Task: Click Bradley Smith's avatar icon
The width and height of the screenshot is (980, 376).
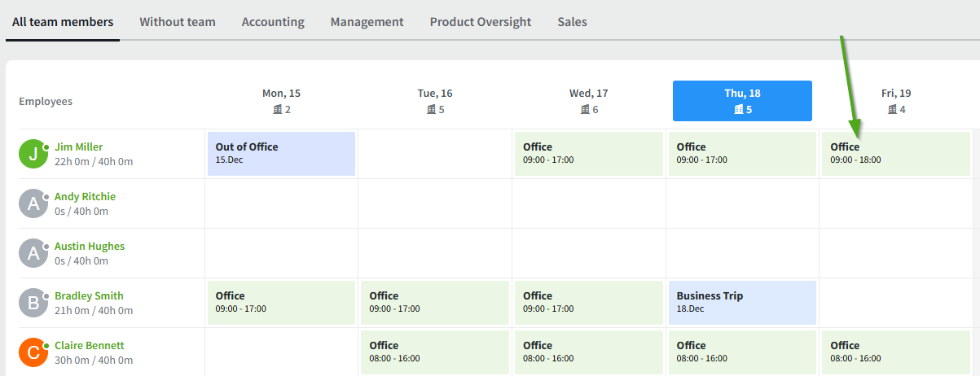Action: tap(33, 303)
